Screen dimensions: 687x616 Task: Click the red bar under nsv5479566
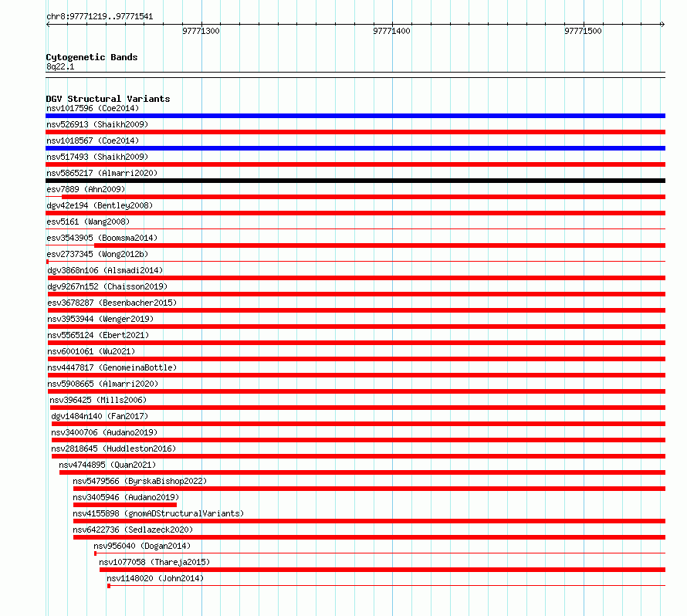pos(369,489)
